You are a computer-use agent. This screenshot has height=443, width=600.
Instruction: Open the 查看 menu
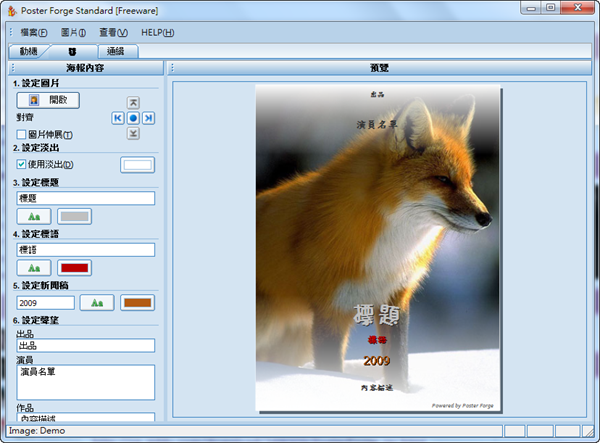click(114, 33)
